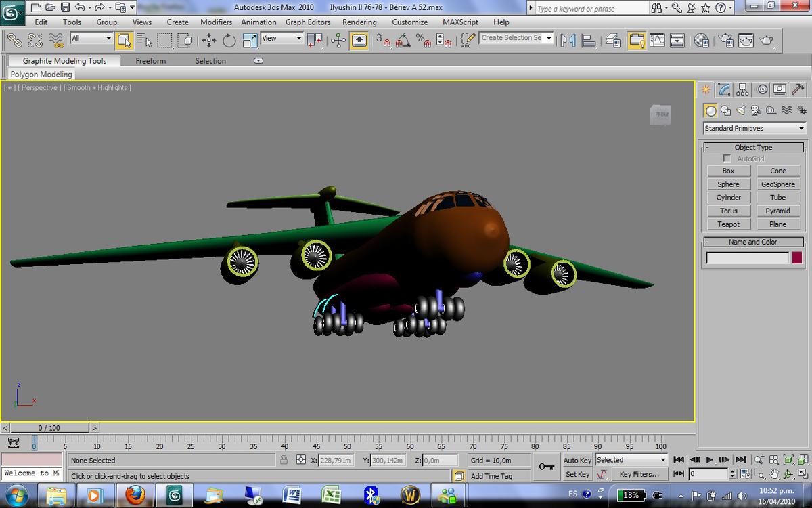Switch to Hierarchy command panel tab
The image size is (812, 508).
coord(742,89)
